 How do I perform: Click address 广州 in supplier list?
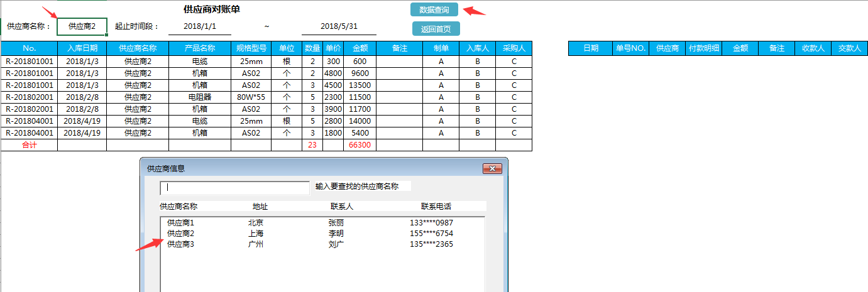[256, 244]
